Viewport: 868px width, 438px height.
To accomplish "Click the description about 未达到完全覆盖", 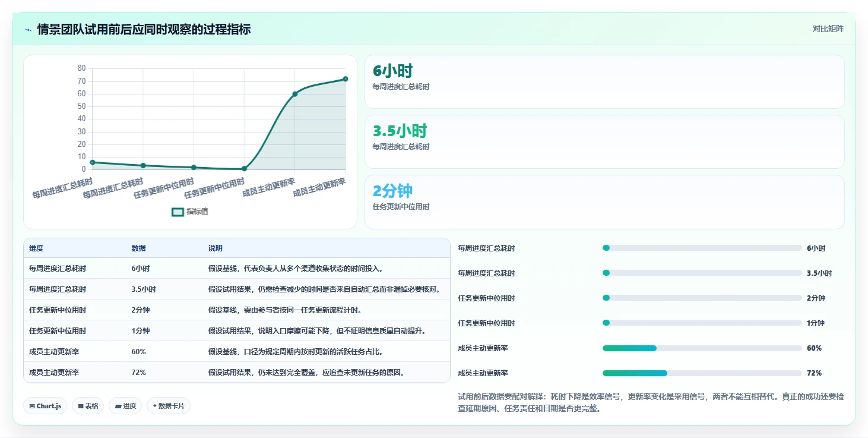I will click(x=306, y=373).
